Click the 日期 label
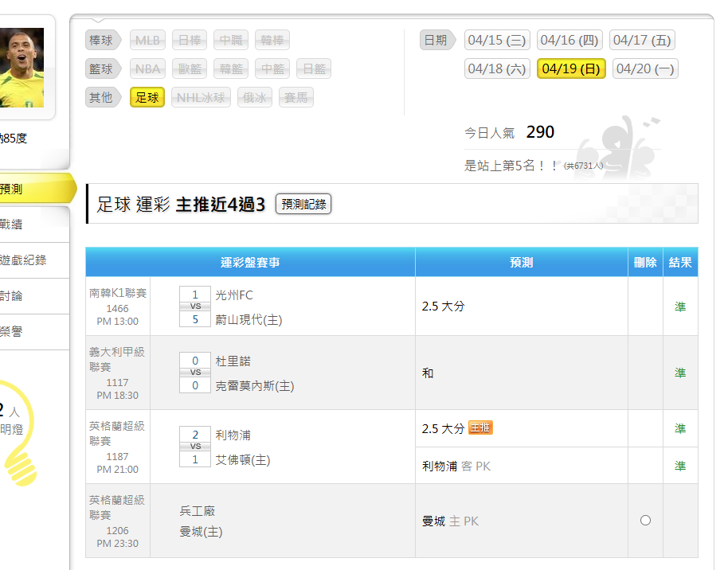This screenshot has height=570, width=728. point(437,41)
